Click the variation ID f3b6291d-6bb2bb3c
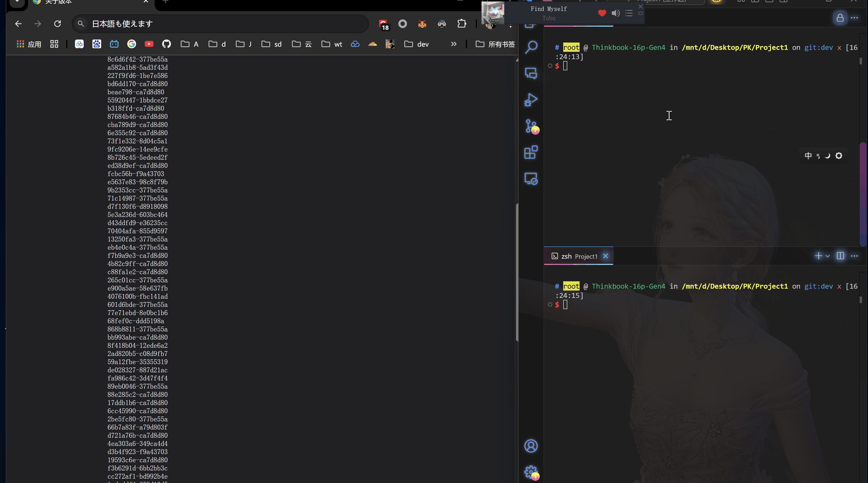The image size is (868, 483). pos(137,468)
